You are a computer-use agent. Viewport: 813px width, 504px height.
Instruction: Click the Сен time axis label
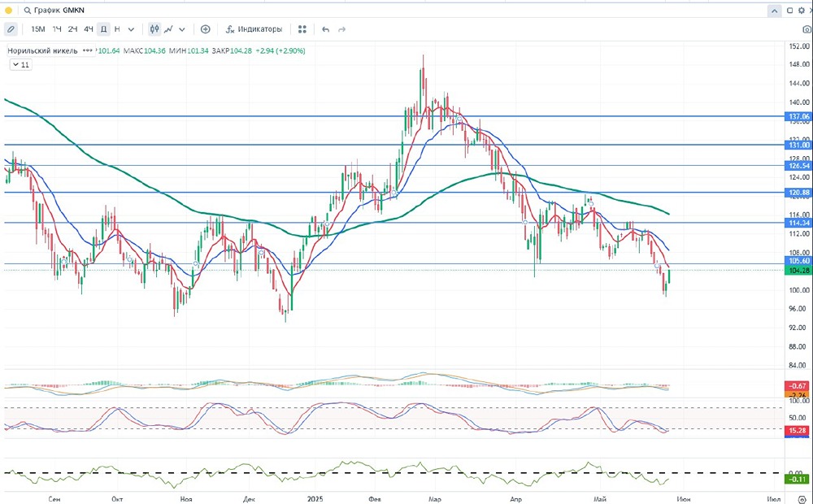pyautogui.click(x=54, y=499)
